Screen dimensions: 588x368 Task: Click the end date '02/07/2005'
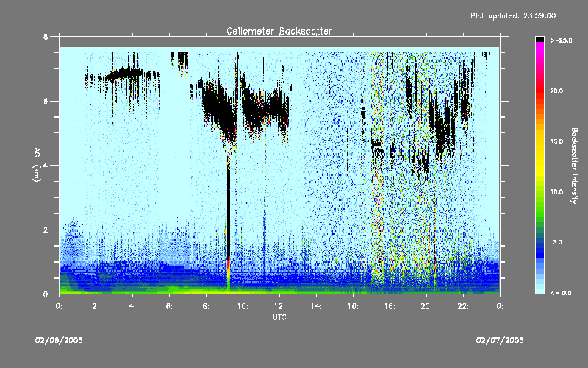(500, 340)
